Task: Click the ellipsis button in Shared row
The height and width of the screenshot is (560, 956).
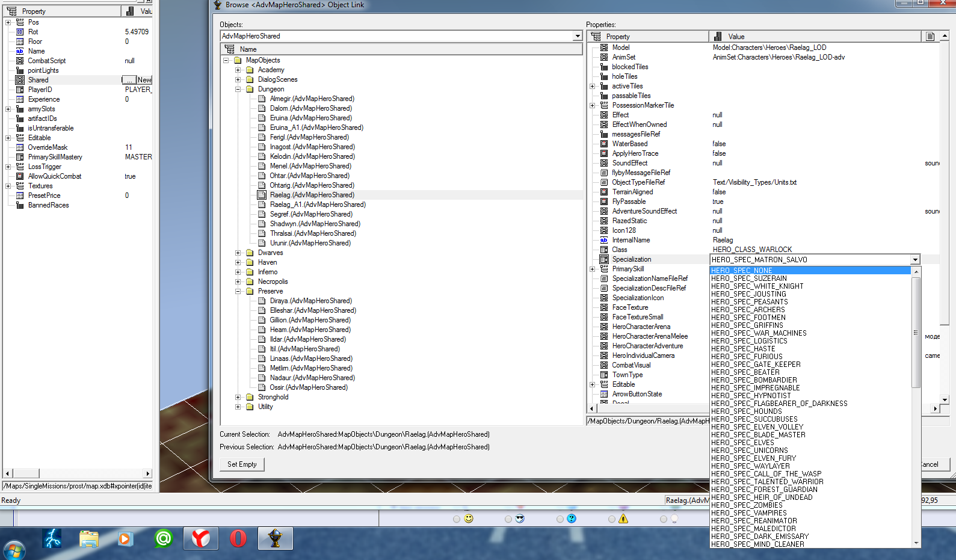Action: pos(129,80)
